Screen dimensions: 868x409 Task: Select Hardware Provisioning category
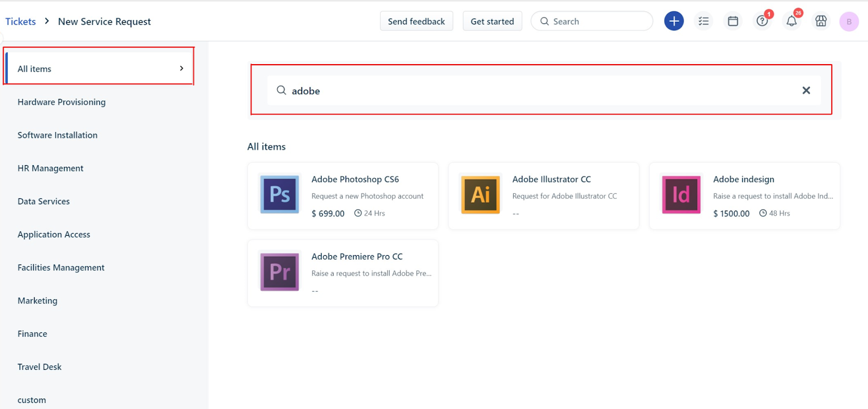pyautogui.click(x=61, y=102)
